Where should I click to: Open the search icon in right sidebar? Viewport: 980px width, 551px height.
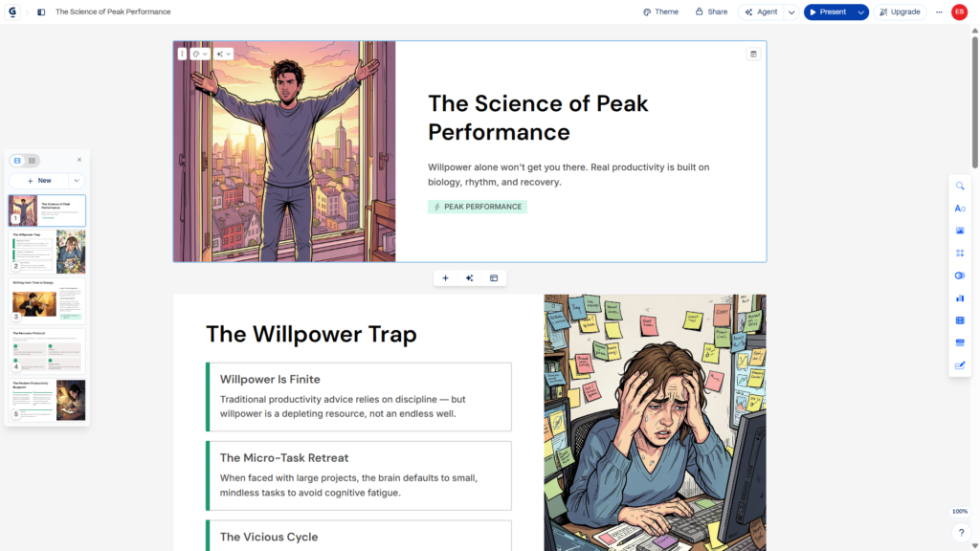(960, 187)
